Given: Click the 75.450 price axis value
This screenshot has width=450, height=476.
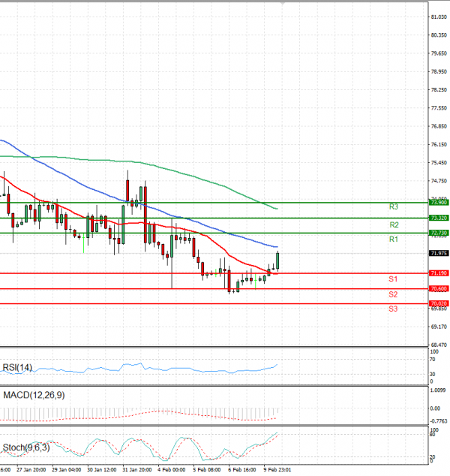Looking at the screenshot, I should 439,163.
